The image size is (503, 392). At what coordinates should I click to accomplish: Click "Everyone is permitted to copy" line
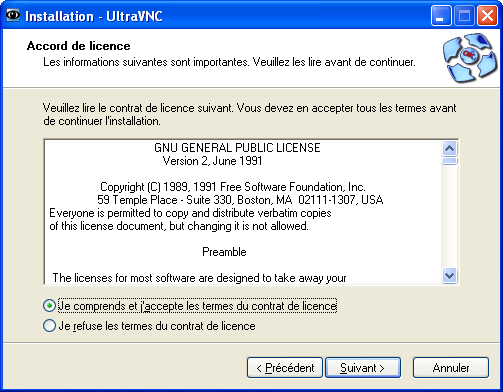point(190,213)
